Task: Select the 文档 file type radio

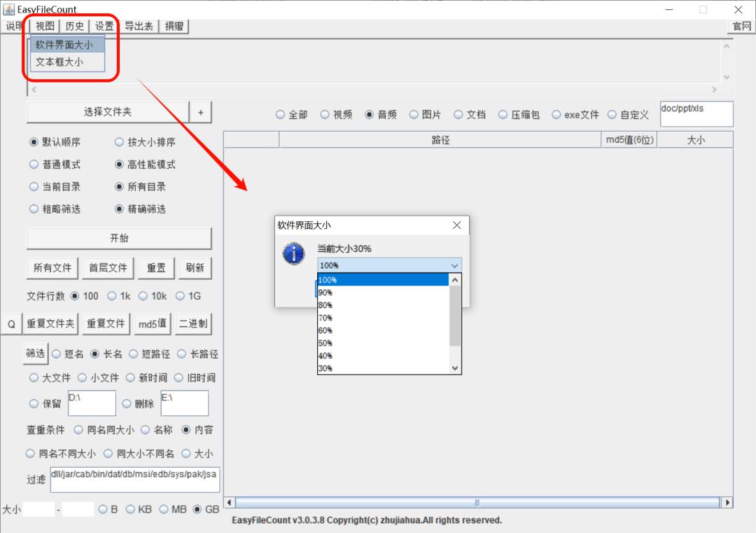Action: (470, 115)
